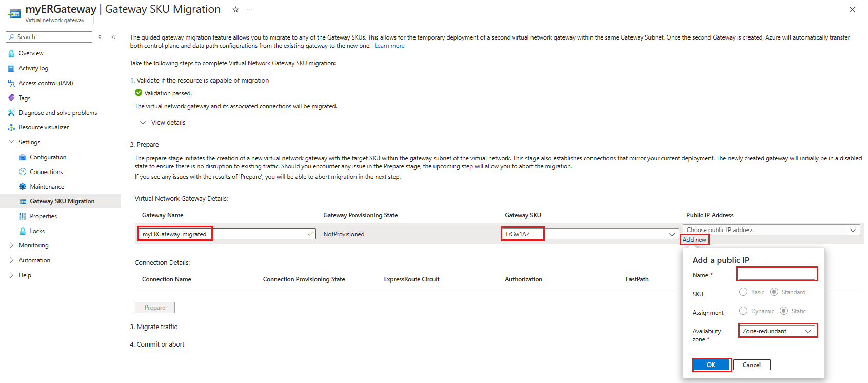The image size is (868, 383).
Task: Click the Activity log icon
Action: 11,68
